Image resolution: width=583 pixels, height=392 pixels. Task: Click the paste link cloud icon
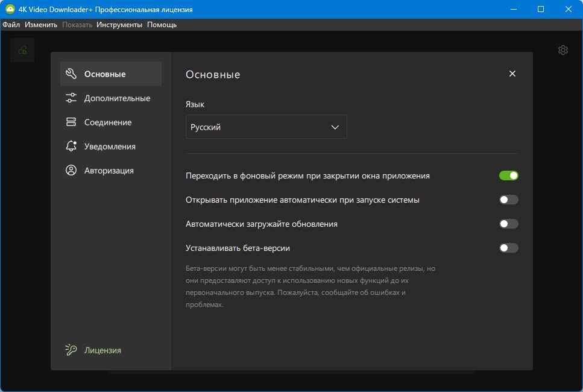22,50
